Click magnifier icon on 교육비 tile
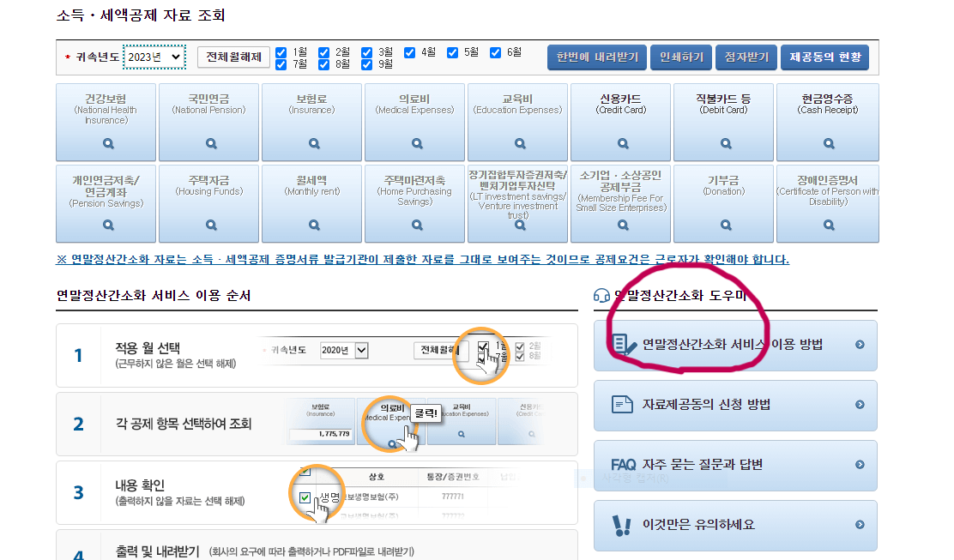This screenshot has height=560, width=954. (520, 143)
